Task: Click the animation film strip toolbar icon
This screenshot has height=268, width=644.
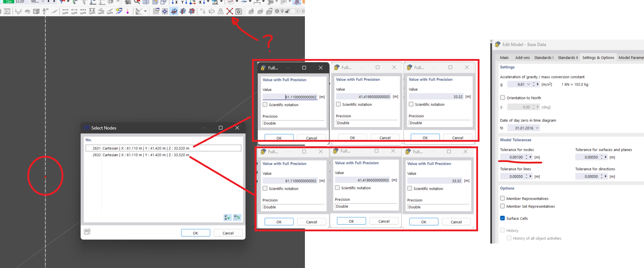Action: 7,12
